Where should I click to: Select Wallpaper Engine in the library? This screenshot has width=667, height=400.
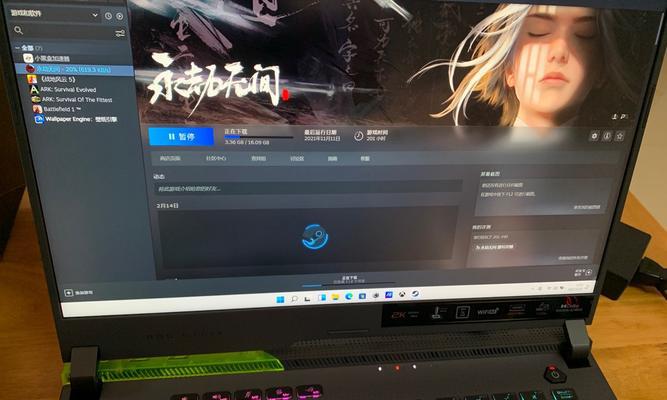coord(76,119)
